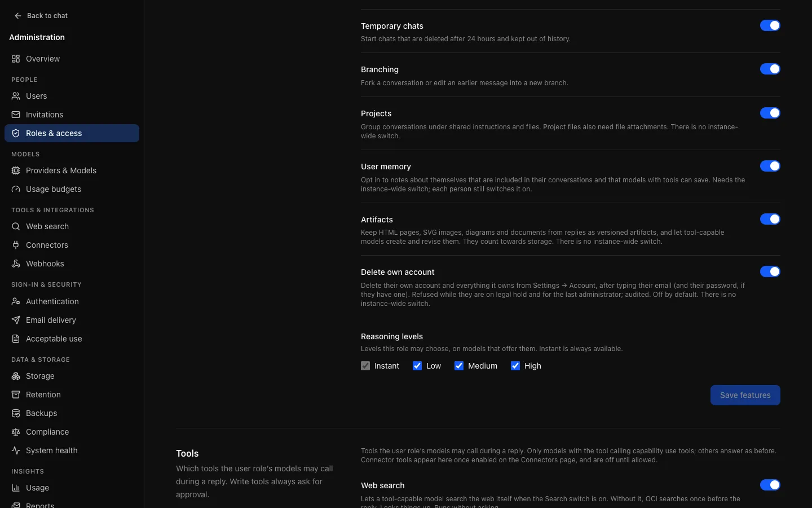Click the Email delivery paper plane icon

pos(16,320)
